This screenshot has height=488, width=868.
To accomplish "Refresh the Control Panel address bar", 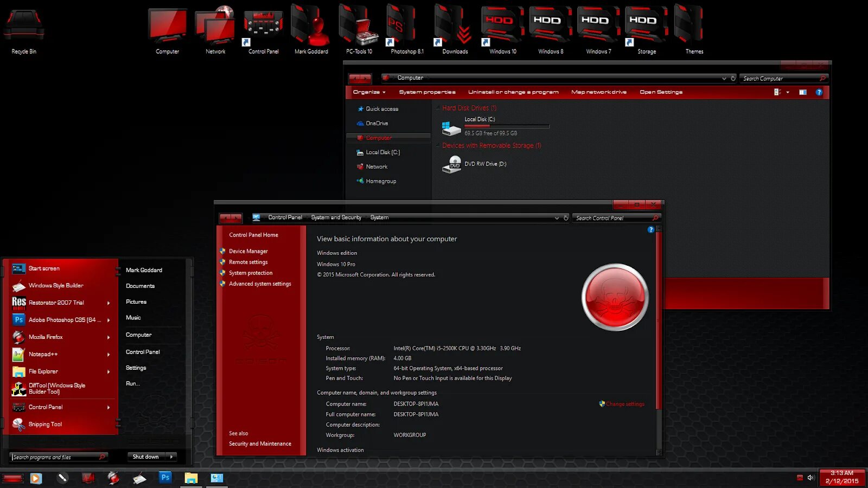I will pyautogui.click(x=566, y=218).
